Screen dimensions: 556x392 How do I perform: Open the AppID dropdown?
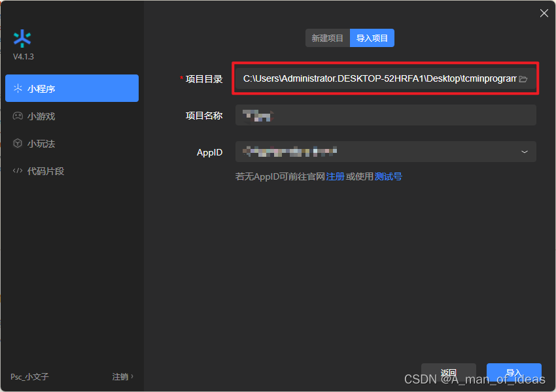coord(385,152)
